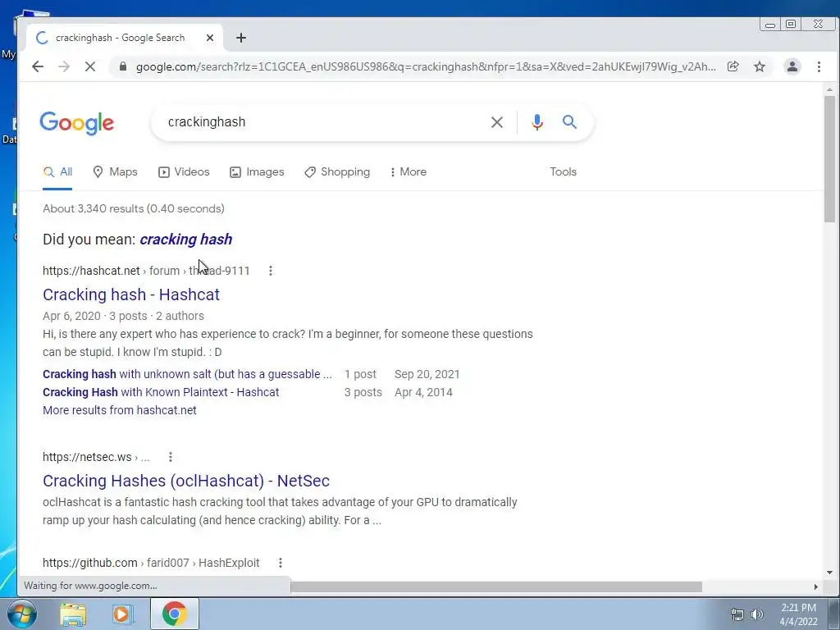Switch to the Images search tab

(257, 172)
